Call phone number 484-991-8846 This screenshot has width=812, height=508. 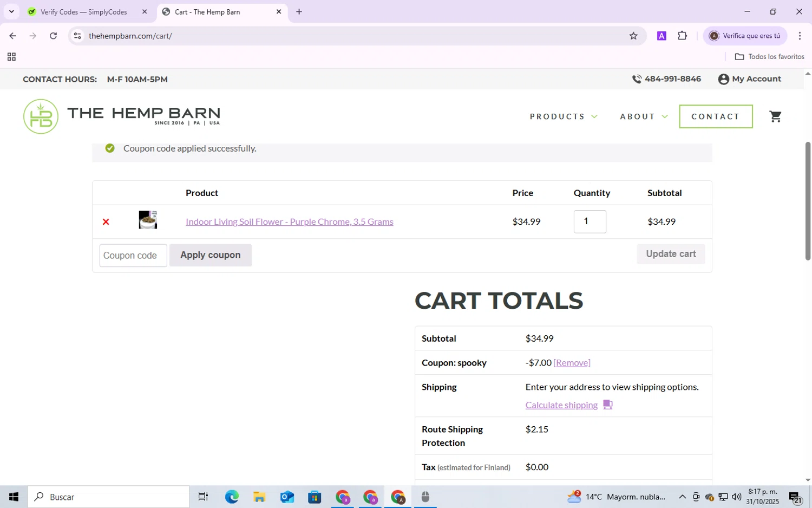[672, 79]
